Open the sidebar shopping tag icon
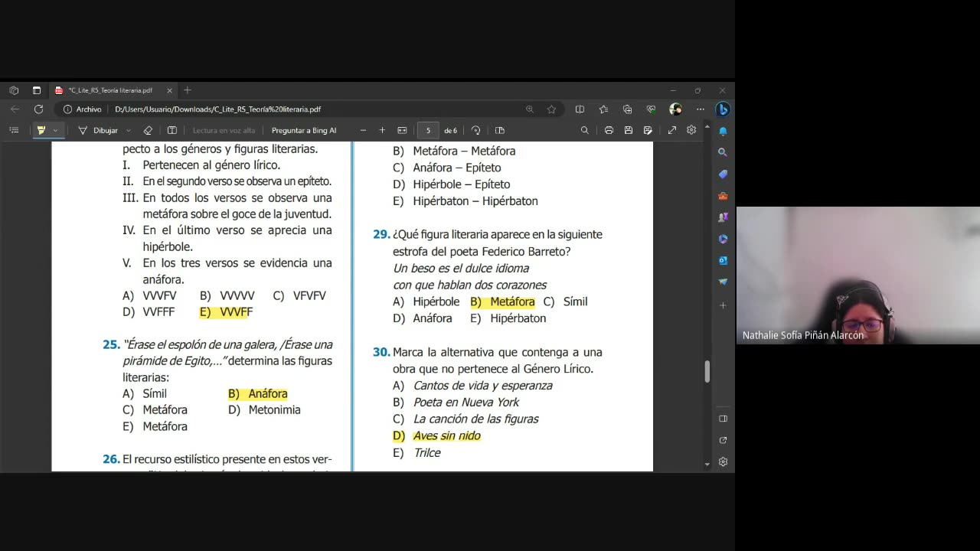 723,174
